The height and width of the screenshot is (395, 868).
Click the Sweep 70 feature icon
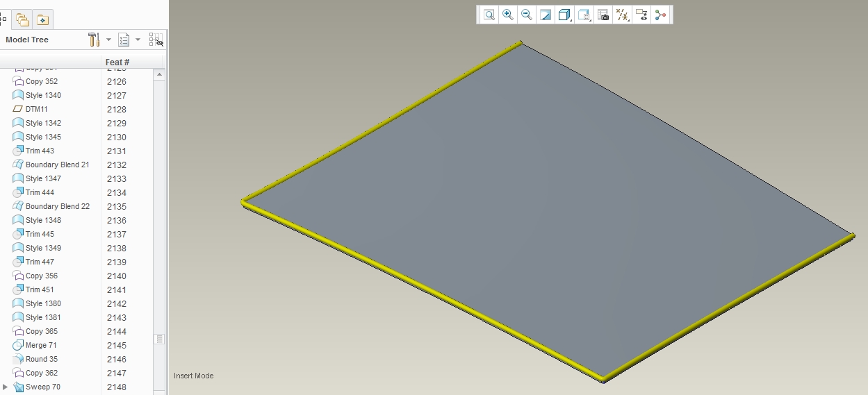click(x=19, y=387)
